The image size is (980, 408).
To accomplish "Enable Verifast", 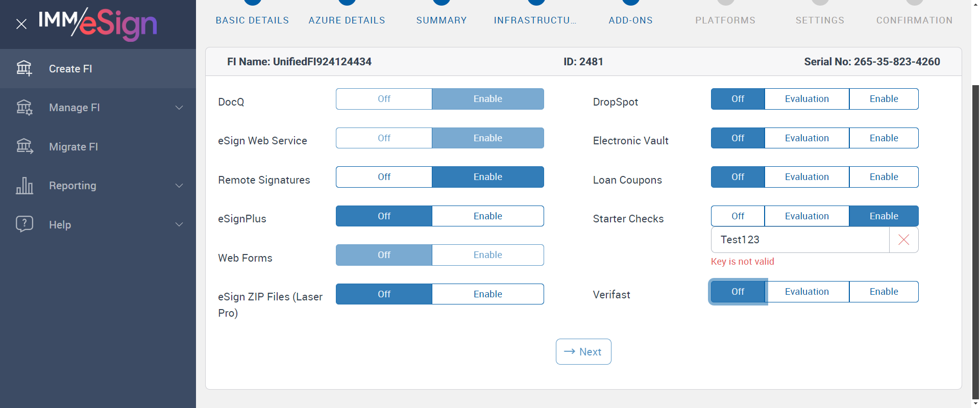I will [884, 292].
